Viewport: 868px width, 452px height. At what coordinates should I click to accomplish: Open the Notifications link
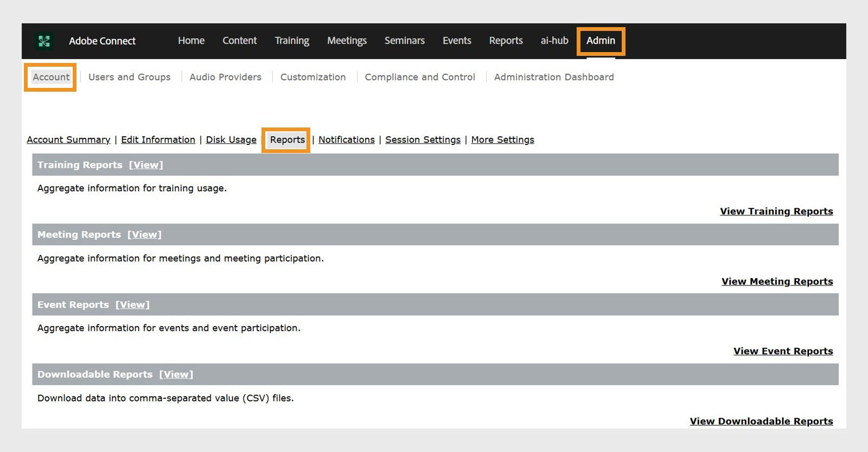[x=347, y=140]
